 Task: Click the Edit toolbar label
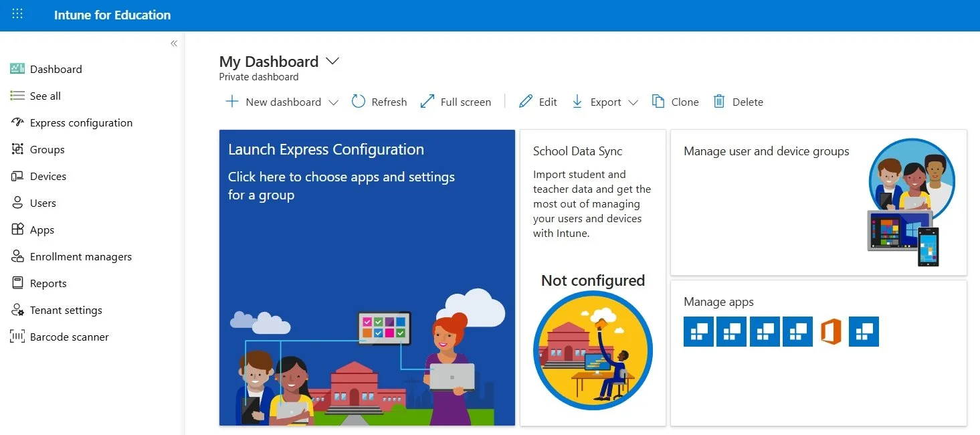(548, 102)
